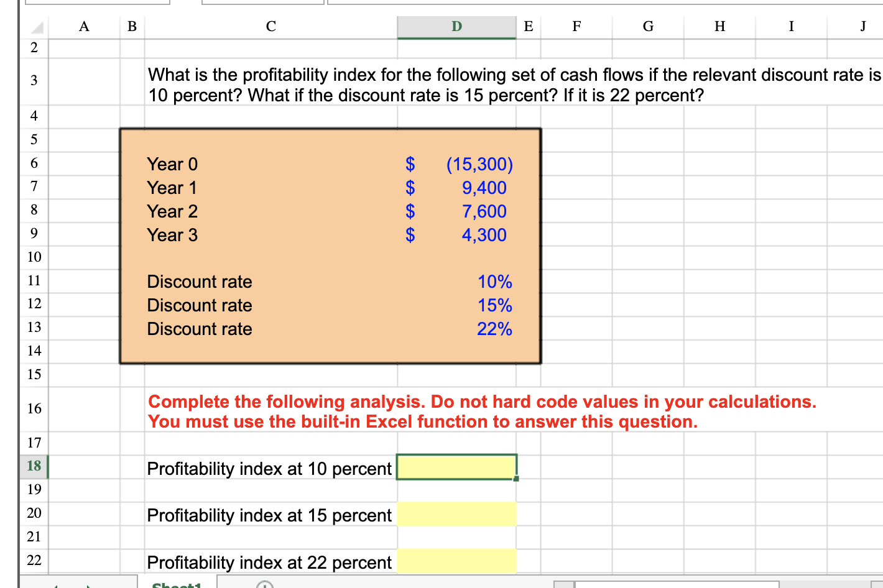Select column D header
This screenshot has width=883, height=588.
coord(456,26)
